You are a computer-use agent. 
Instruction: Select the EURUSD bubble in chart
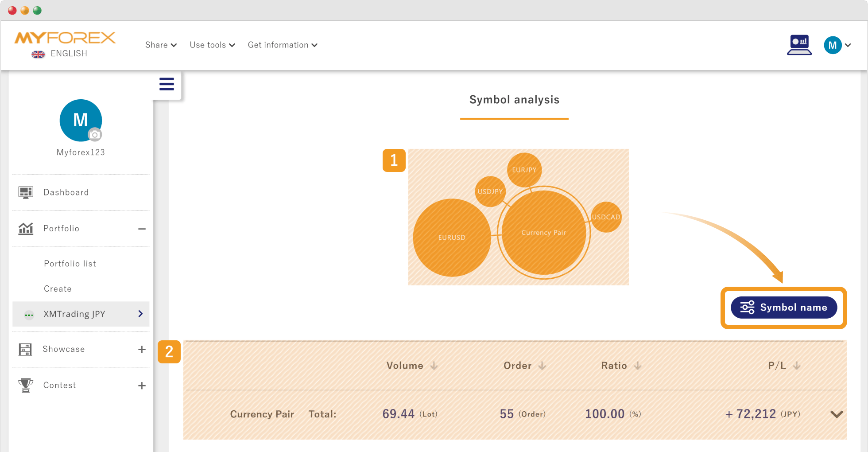point(452,238)
